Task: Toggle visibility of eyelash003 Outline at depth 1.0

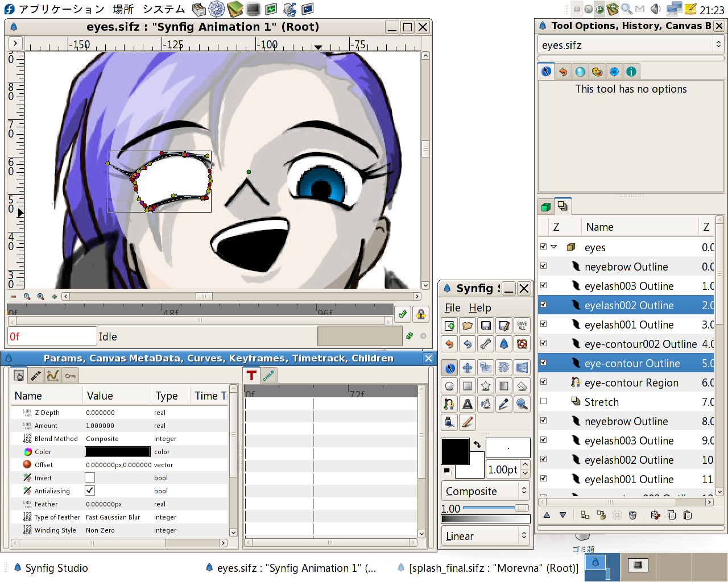Action: point(544,285)
